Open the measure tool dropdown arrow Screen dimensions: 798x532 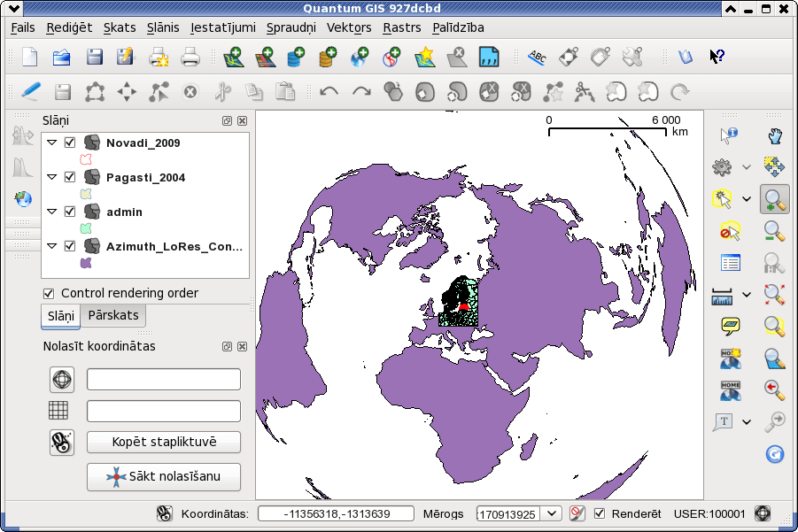click(x=746, y=295)
